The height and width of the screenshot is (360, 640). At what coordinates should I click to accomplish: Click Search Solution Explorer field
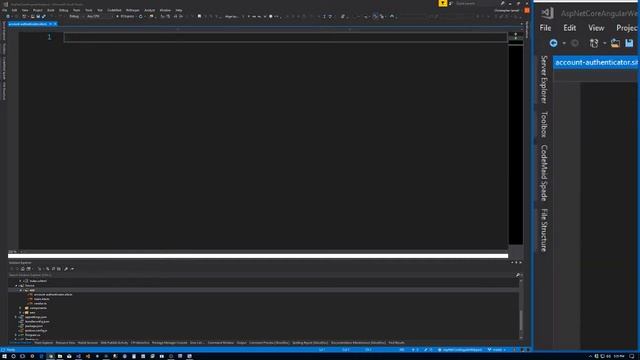(261, 275)
